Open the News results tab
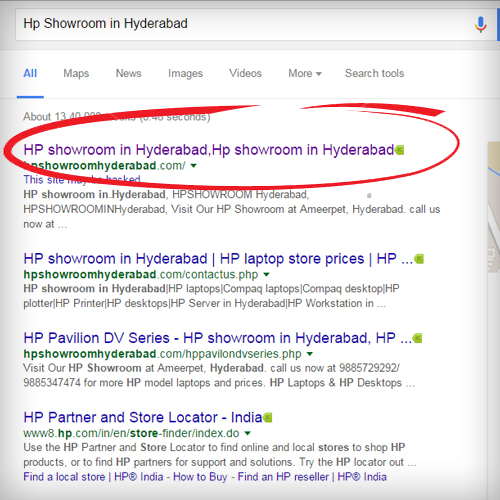The height and width of the screenshot is (500, 500). [x=129, y=73]
